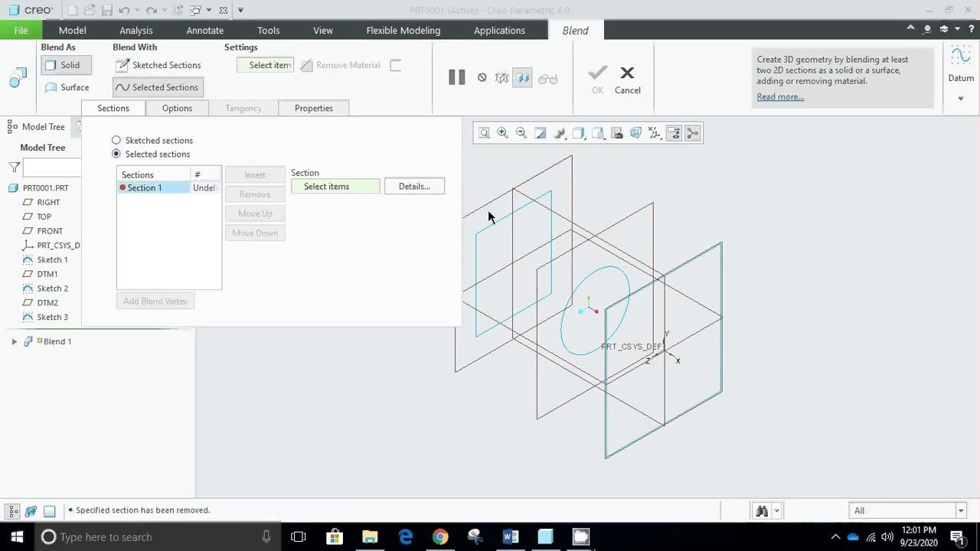The width and height of the screenshot is (980, 551).
Task: Click the Model Tree filter funnel icon
Action: click(14, 167)
